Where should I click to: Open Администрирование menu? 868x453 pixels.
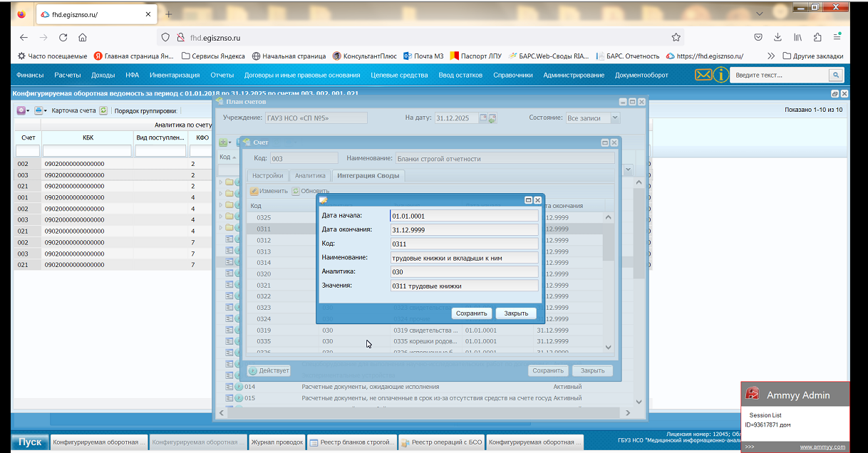pos(574,75)
